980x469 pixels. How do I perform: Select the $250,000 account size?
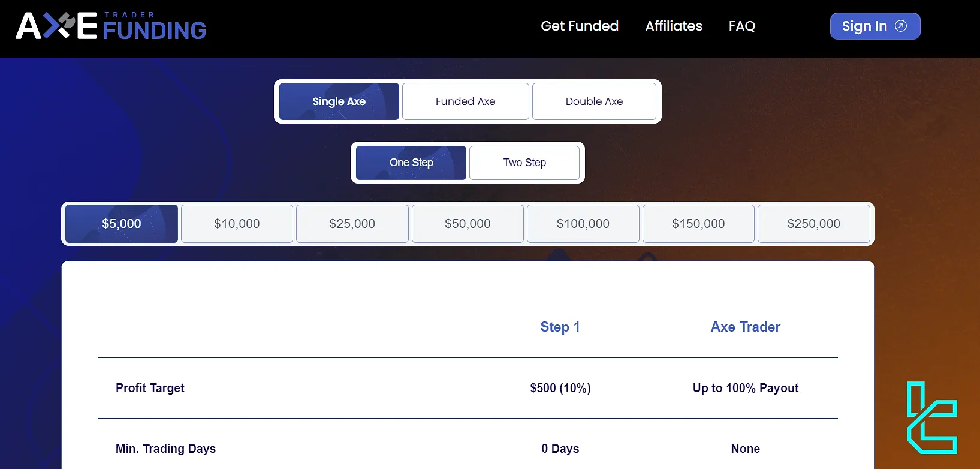(x=813, y=224)
